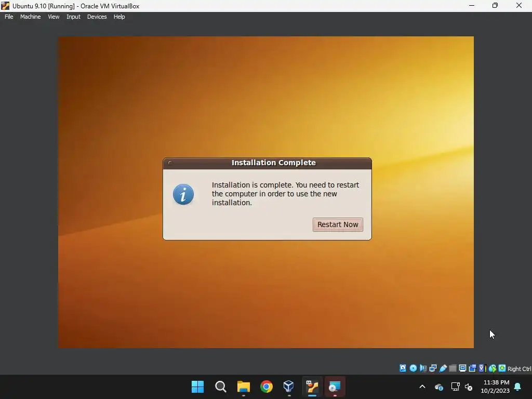Viewport: 532px width, 399px height.
Task: Open the Devices menu
Action: point(97,17)
